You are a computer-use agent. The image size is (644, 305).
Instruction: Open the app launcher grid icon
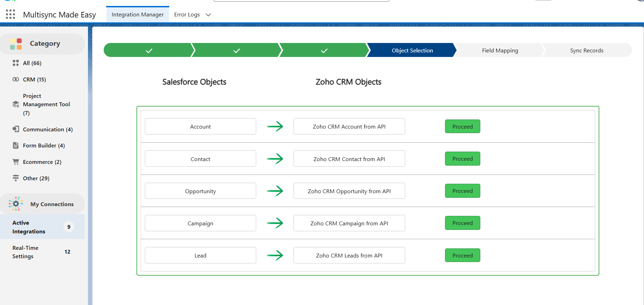(10, 14)
